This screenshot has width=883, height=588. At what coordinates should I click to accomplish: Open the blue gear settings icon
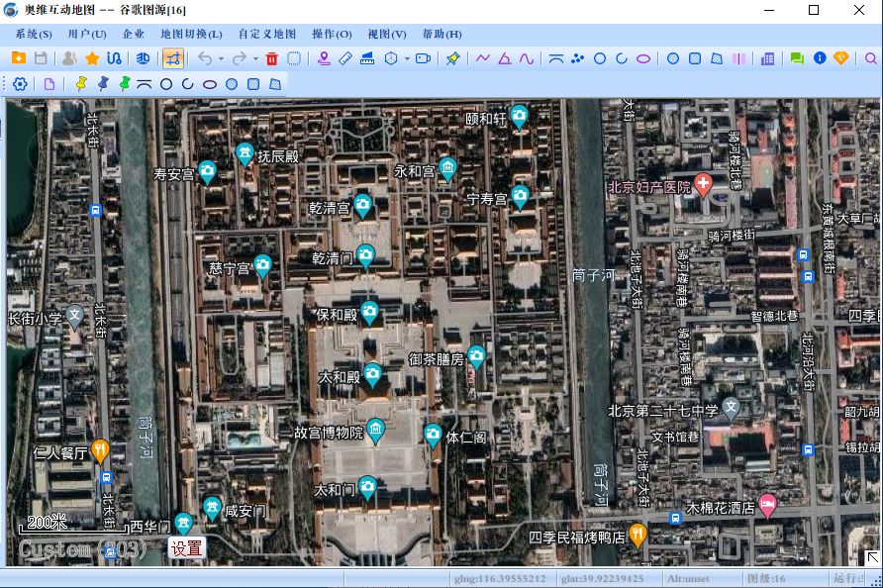tap(20, 84)
